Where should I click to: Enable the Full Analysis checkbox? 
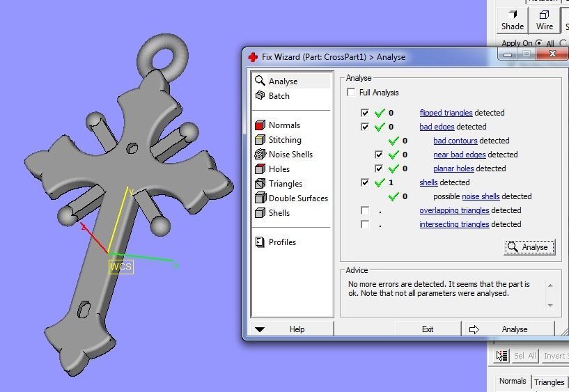pos(351,92)
